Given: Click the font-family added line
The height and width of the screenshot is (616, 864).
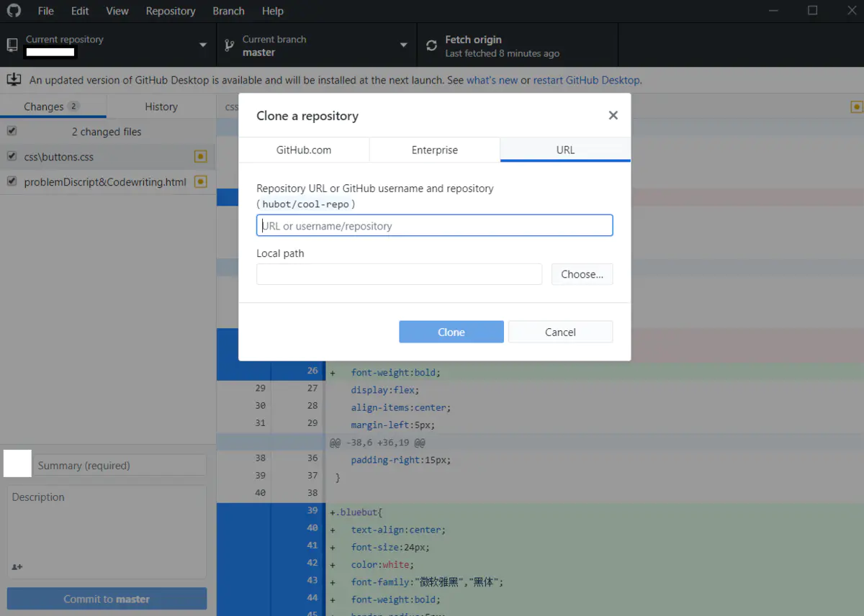Looking at the screenshot, I should click(427, 582).
